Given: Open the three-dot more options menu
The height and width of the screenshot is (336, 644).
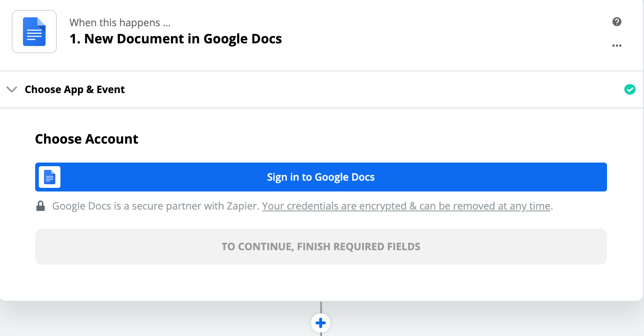Looking at the screenshot, I should click(617, 46).
